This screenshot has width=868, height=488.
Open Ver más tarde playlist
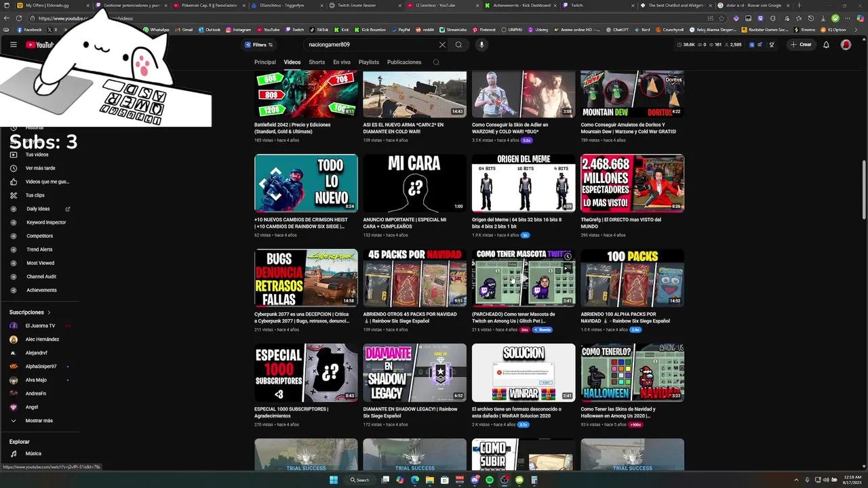39,168
